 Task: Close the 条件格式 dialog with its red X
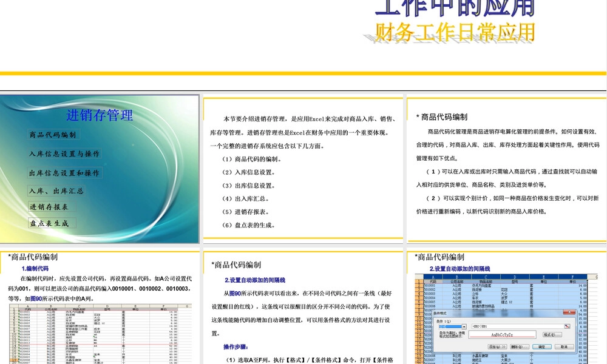point(569,312)
